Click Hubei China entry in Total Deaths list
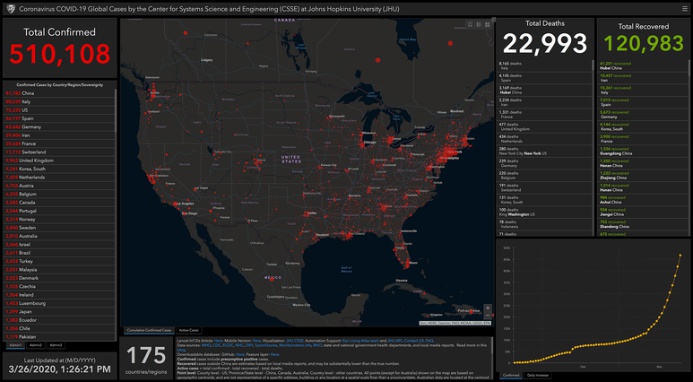The height and width of the screenshot is (382, 693). [544, 90]
